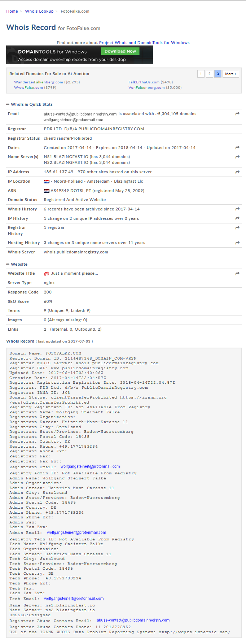This screenshot has width=246, height=644.
Task: Click the arrow icon beside IP Address
Action: (237, 172)
